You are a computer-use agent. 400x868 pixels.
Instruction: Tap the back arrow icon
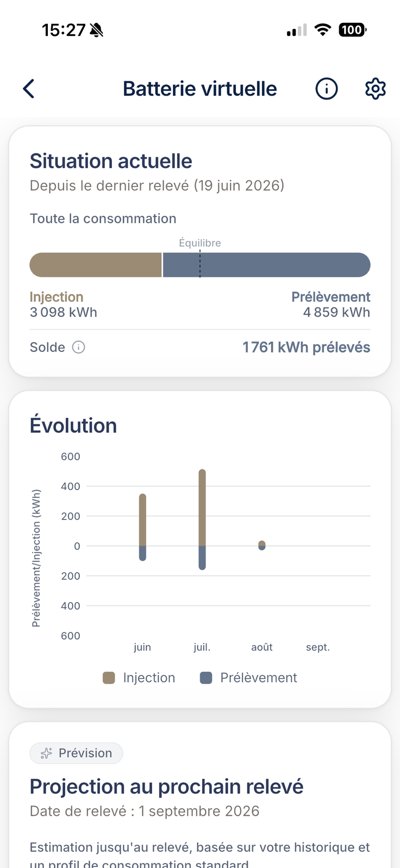point(29,89)
